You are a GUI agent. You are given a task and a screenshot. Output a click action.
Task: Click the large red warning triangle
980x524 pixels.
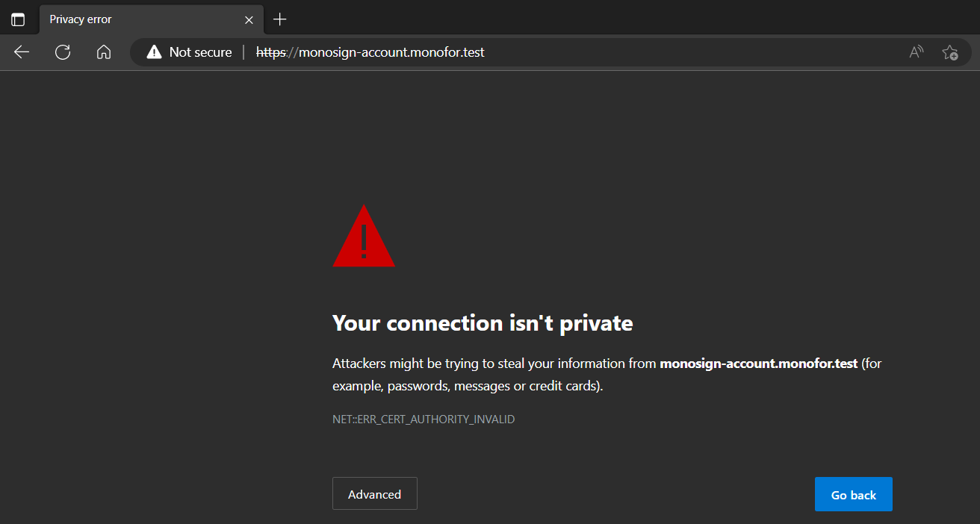pyautogui.click(x=364, y=237)
